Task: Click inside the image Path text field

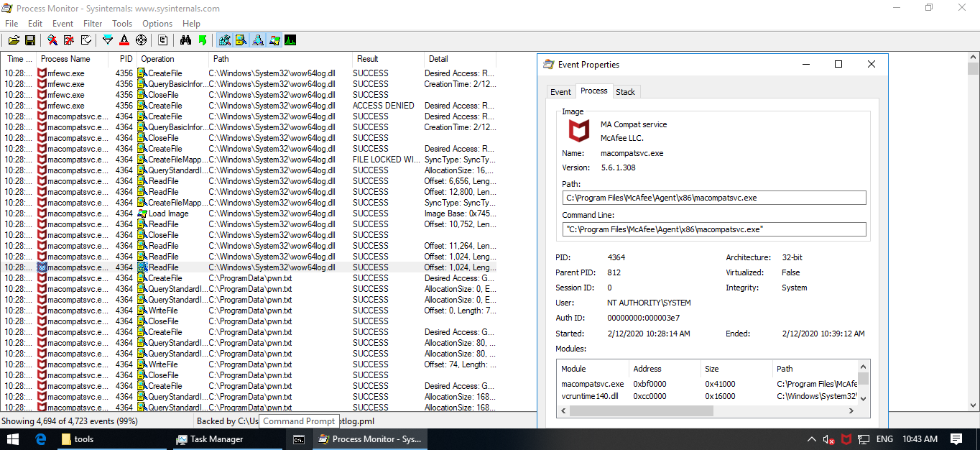Action: tap(714, 198)
